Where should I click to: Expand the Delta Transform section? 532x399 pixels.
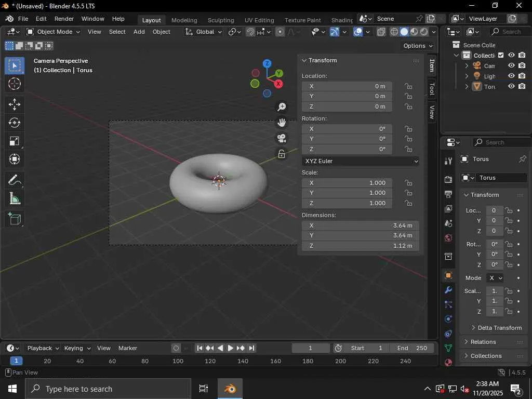pos(473,328)
